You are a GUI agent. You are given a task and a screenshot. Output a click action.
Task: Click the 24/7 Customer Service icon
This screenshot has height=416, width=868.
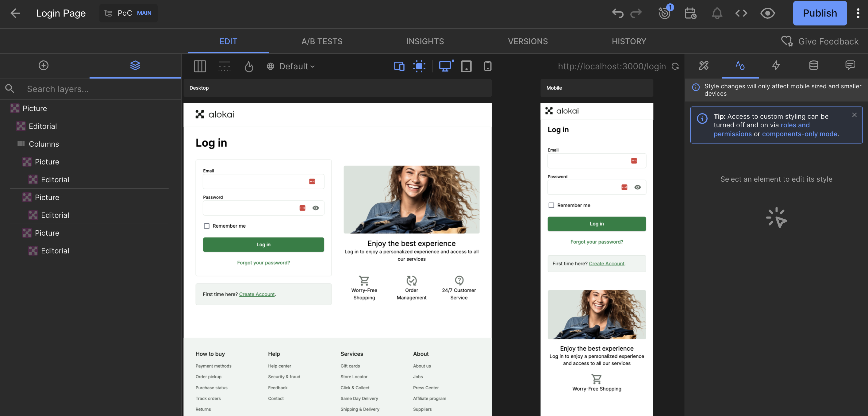click(x=459, y=280)
